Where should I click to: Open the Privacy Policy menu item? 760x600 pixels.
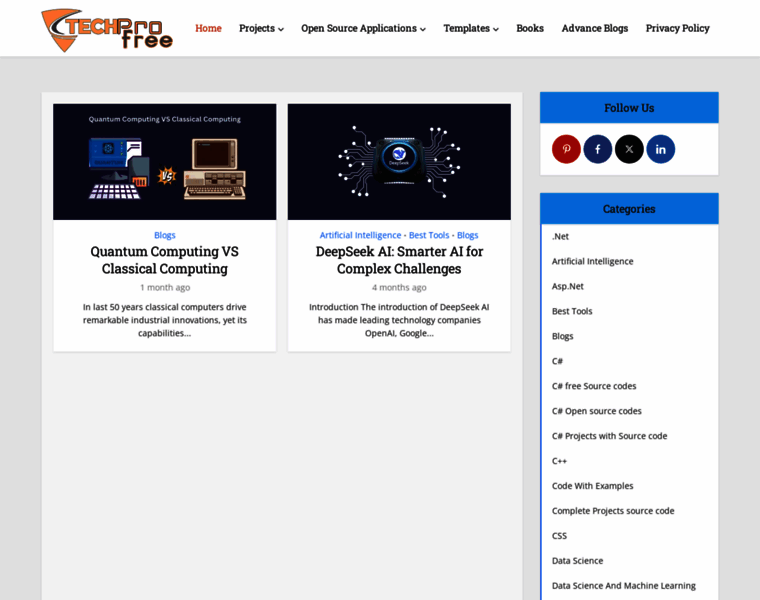(678, 29)
